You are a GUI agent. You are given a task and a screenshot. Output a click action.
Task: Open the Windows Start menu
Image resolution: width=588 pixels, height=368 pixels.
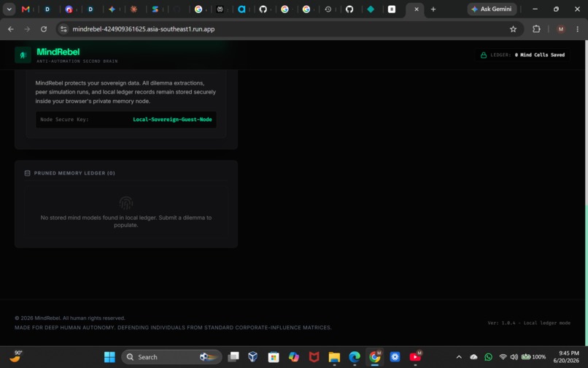point(109,357)
